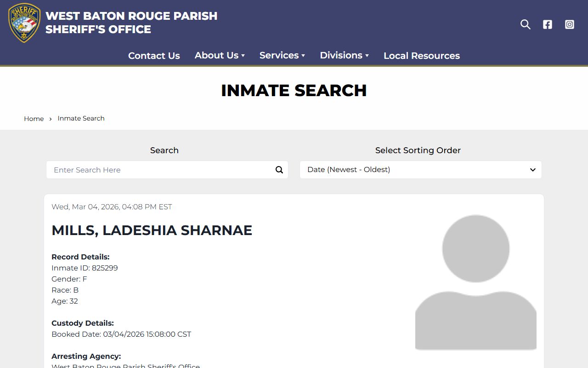Click the placeholder inmate photo
Screen dimensions: 588x368
[x=476, y=282]
